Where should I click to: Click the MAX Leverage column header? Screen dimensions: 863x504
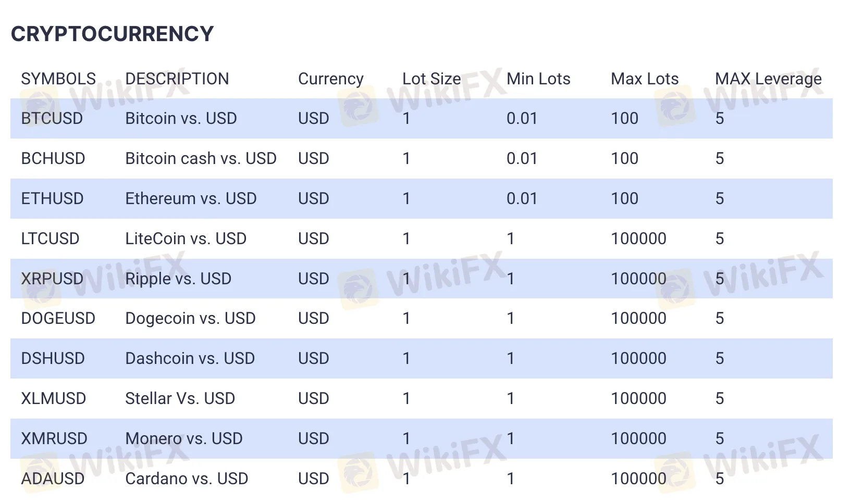pyautogui.click(x=768, y=79)
